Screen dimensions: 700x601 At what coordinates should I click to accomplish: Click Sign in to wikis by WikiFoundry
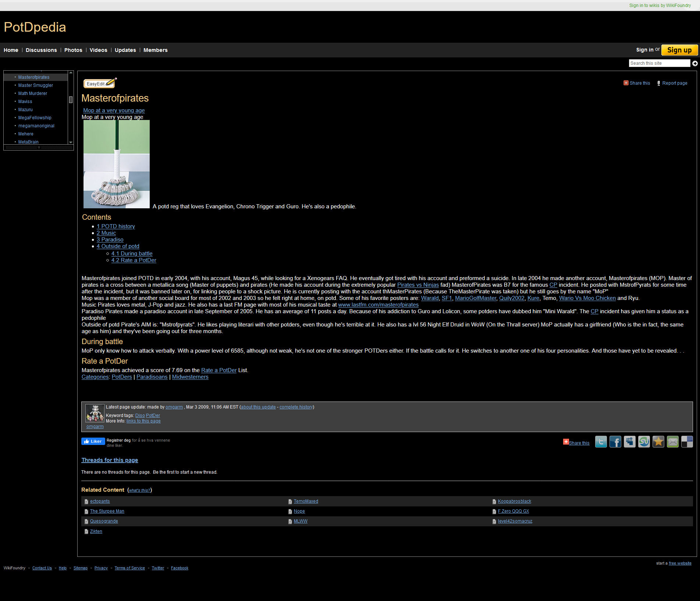660,6
